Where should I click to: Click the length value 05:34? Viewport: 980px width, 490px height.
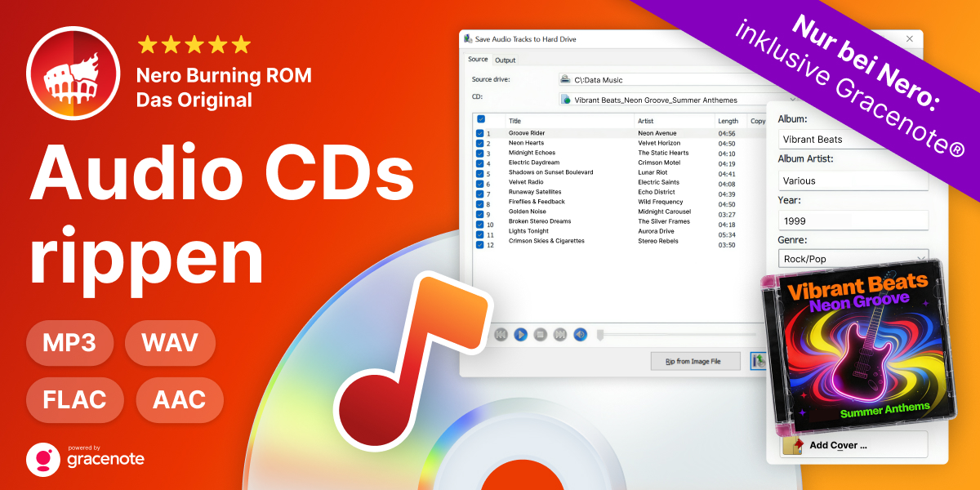727,234
